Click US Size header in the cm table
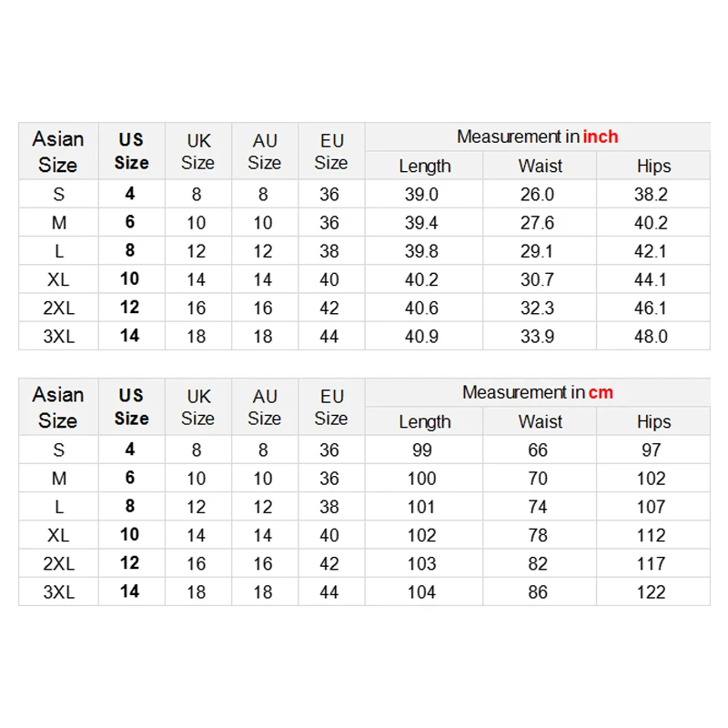This screenshot has width=728, height=728. pyautogui.click(x=131, y=407)
